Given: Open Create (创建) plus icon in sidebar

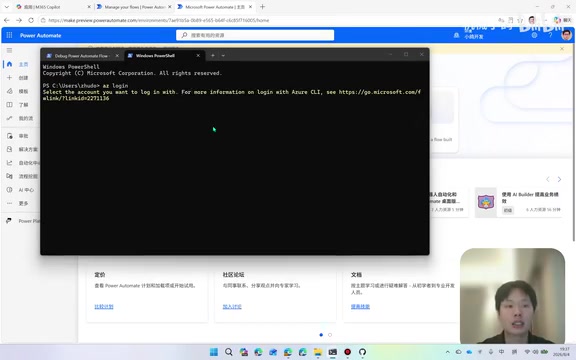Looking at the screenshot, I should (10, 78).
